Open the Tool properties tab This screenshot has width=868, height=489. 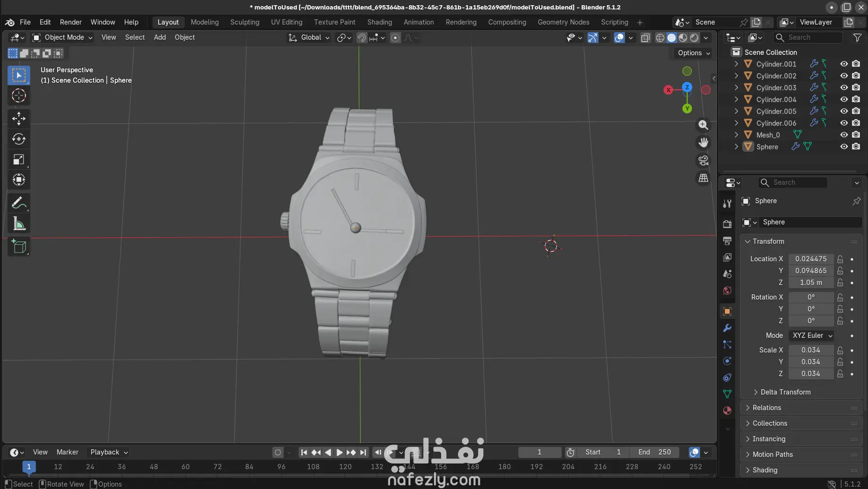tap(727, 204)
